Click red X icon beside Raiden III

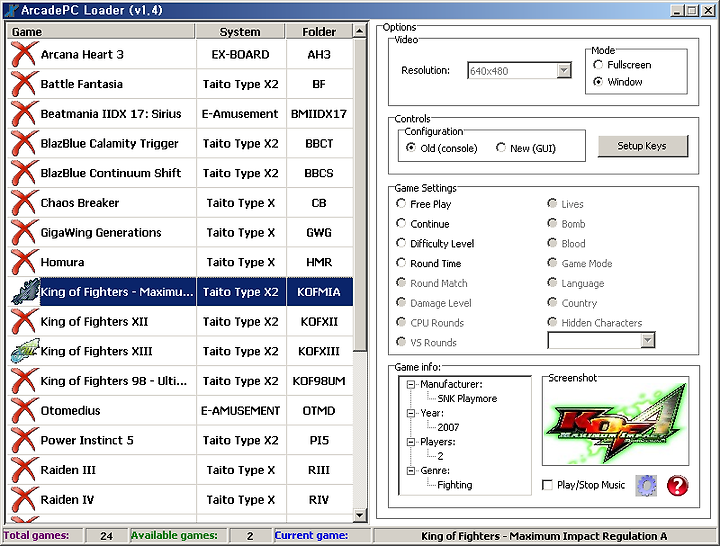point(24,470)
